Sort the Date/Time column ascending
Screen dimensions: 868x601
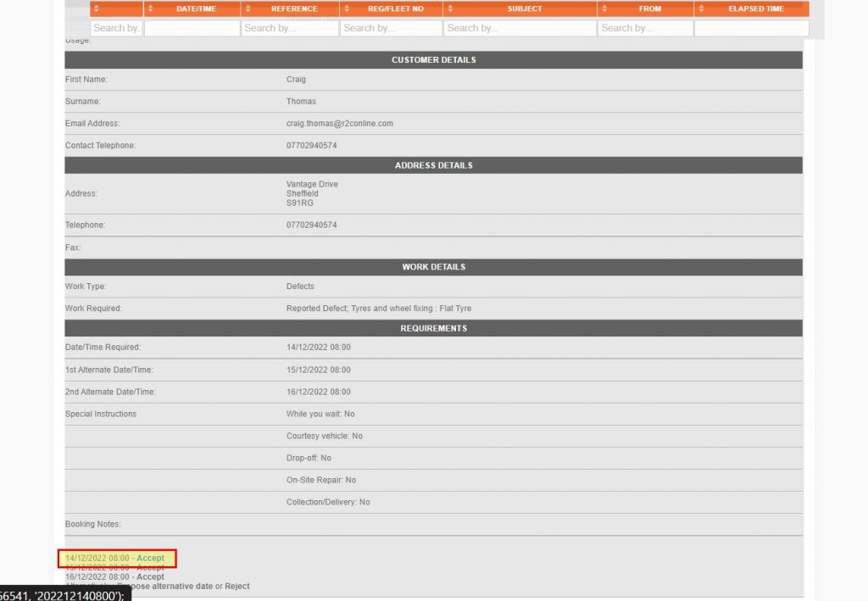150,8
